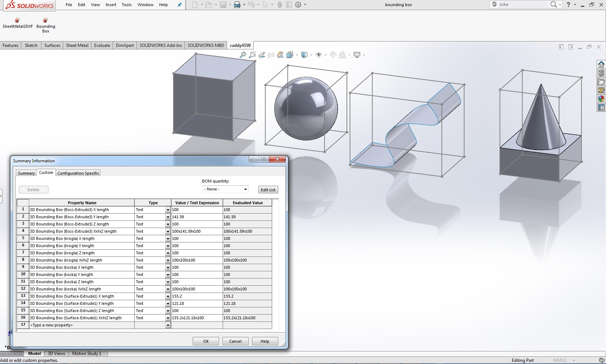Open the File Explorer folder pane

coord(601,82)
